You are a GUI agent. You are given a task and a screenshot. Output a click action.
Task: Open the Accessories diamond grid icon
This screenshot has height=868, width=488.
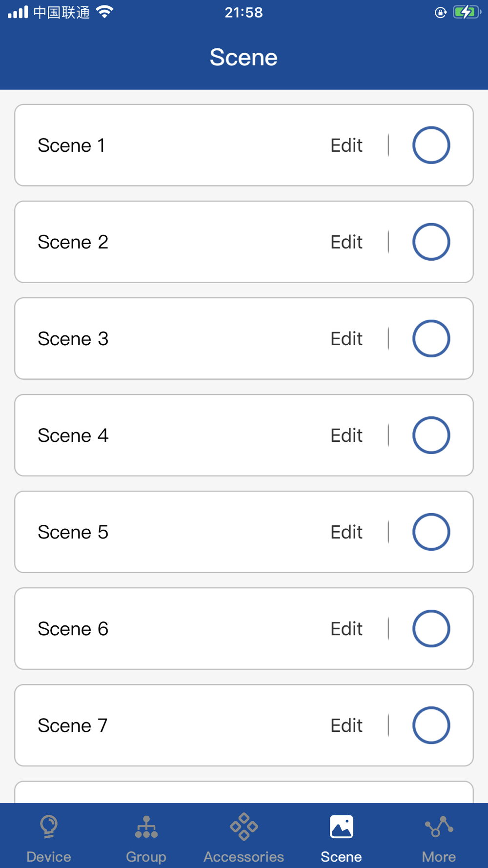tap(244, 827)
